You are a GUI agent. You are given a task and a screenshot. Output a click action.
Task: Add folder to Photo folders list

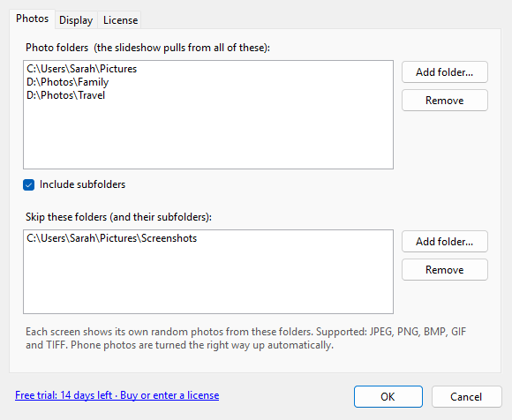point(445,72)
